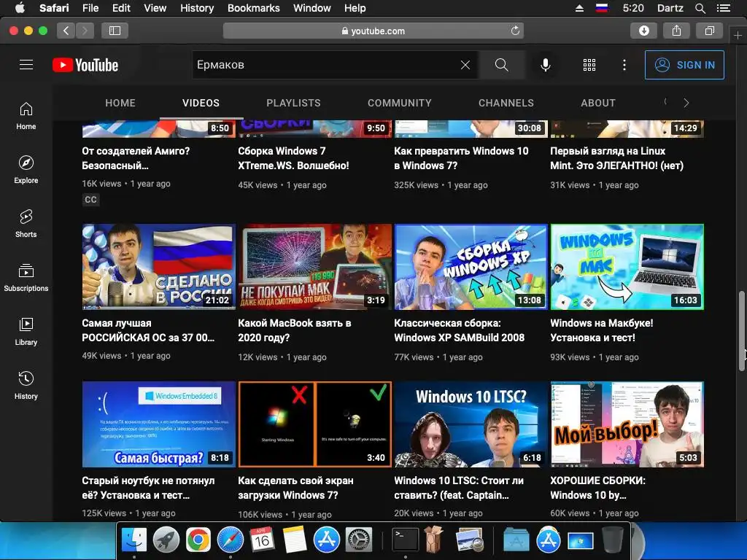747x560 pixels.
Task: Open Launchpad rocket in the Dock
Action: 166,540
